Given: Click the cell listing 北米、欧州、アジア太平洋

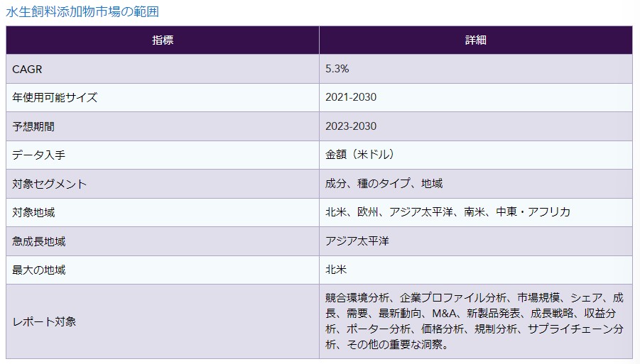Looking at the screenshot, I should coord(476,212).
